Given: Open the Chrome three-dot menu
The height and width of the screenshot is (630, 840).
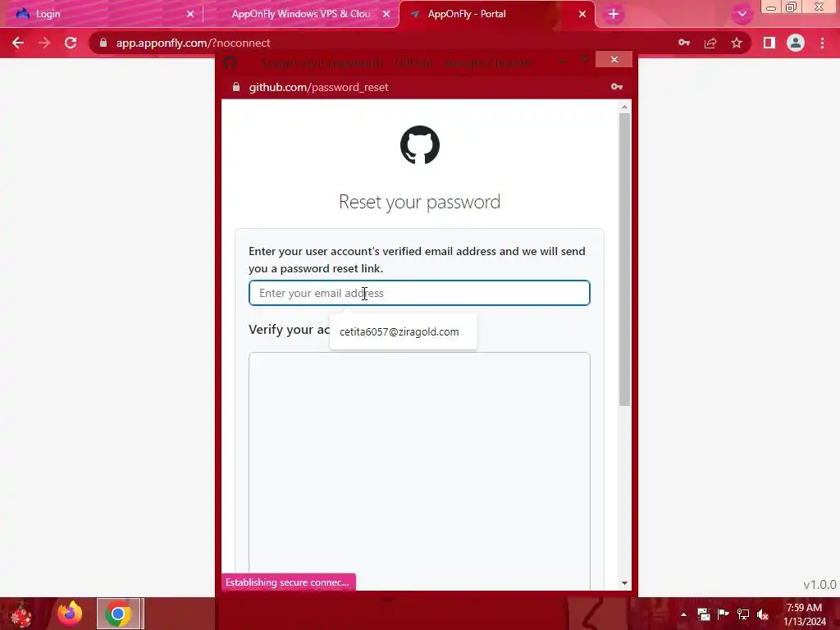Looking at the screenshot, I should (x=822, y=43).
